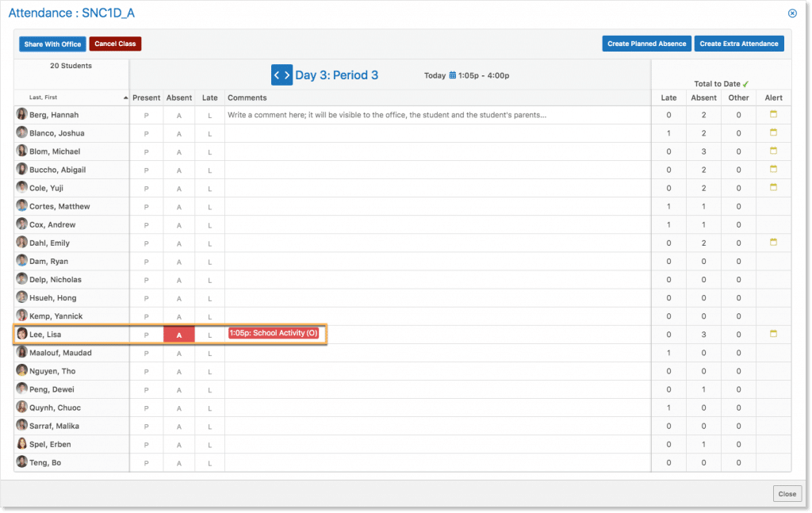
Task: Sort students by the Last, First header
Action: (71, 98)
